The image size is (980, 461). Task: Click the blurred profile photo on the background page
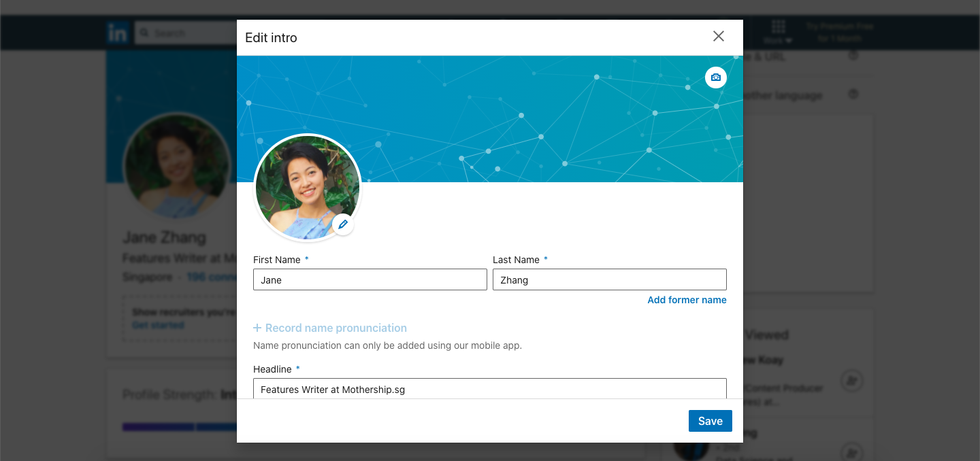(177, 166)
